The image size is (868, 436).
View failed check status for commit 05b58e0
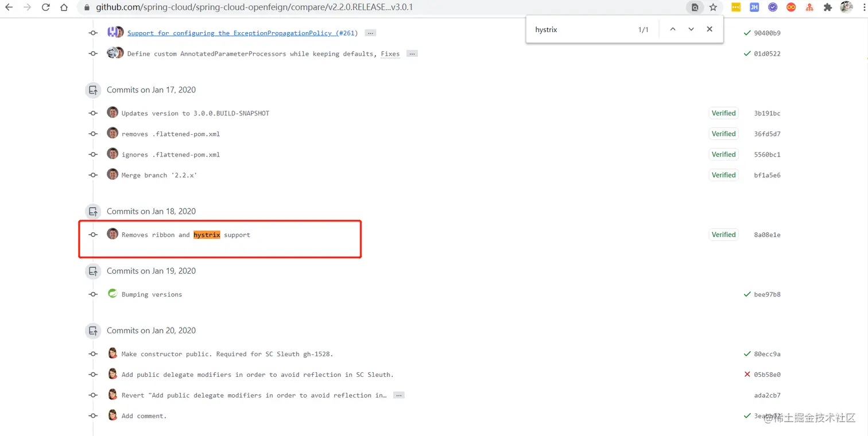[x=747, y=375]
